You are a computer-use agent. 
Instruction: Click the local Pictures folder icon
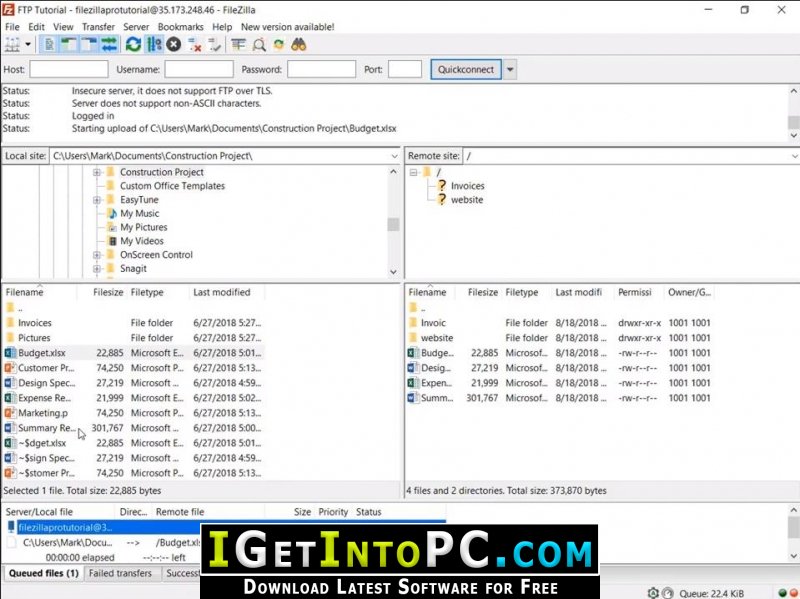10,338
